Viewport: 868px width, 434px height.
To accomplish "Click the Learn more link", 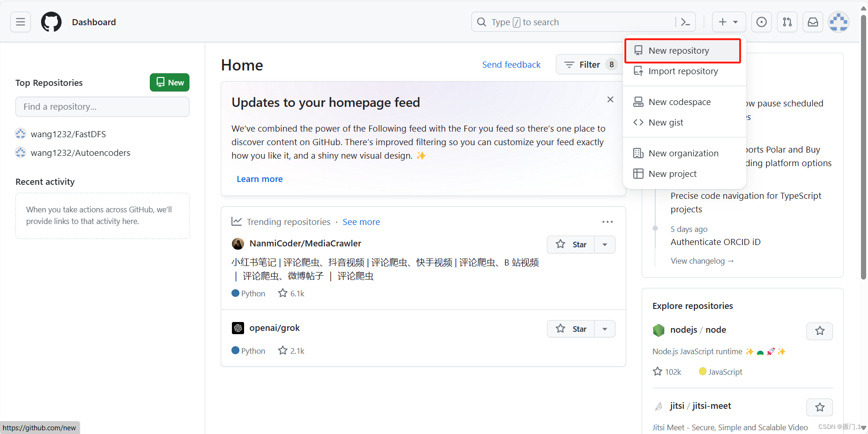I will click(259, 179).
